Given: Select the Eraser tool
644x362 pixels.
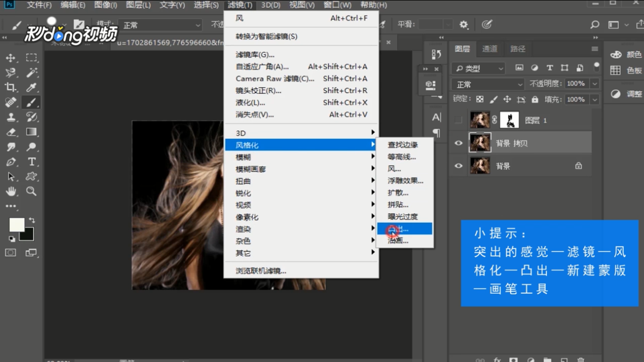Looking at the screenshot, I should 11,132.
